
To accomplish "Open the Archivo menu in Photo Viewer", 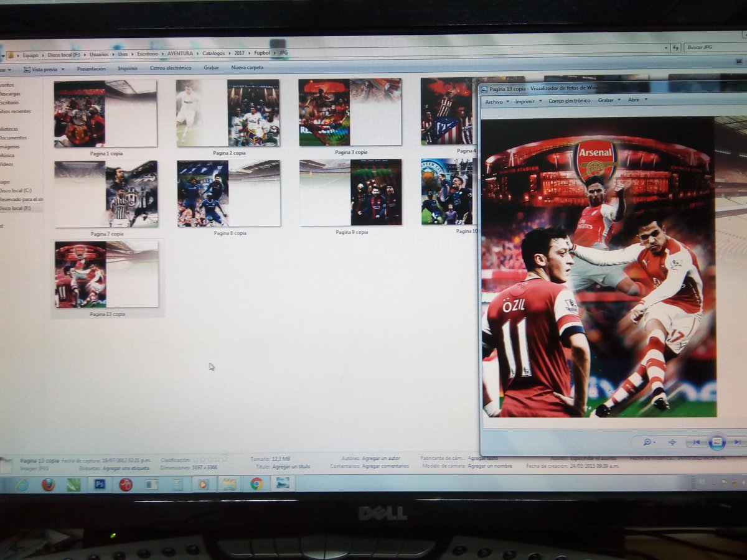I will [494, 101].
